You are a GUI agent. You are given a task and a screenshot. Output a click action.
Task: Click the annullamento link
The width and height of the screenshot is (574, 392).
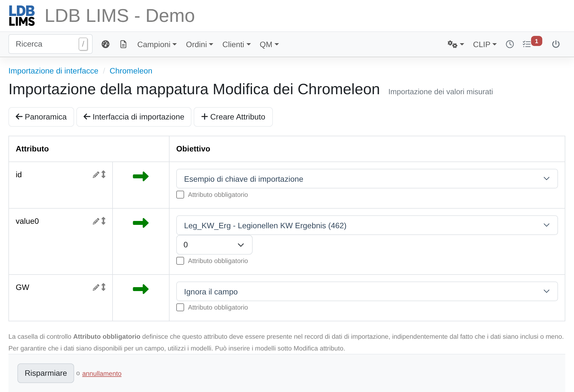[x=102, y=373]
